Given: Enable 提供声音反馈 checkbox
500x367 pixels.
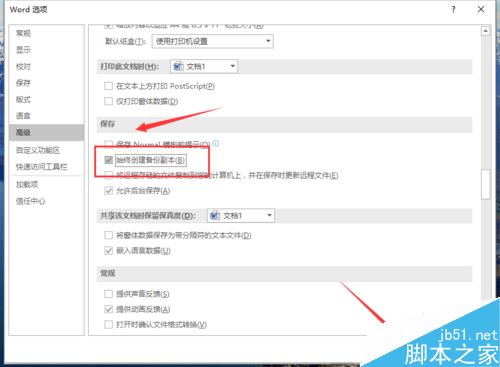Looking at the screenshot, I should [x=108, y=294].
